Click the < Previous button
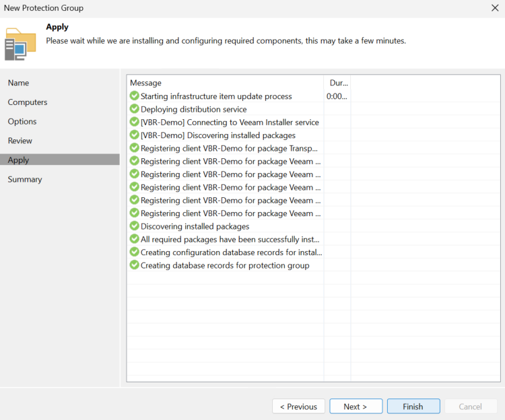This screenshot has width=505, height=420. tap(298, 407)
